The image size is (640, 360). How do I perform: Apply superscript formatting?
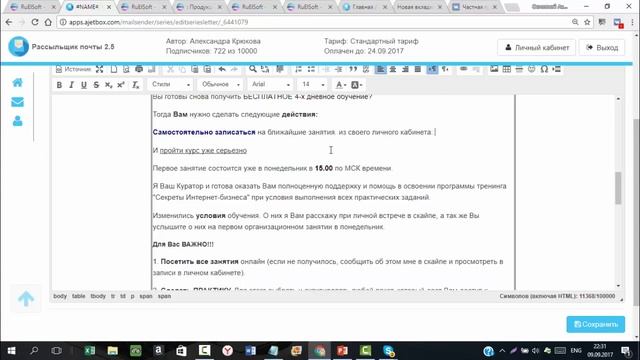click(121, 85)
